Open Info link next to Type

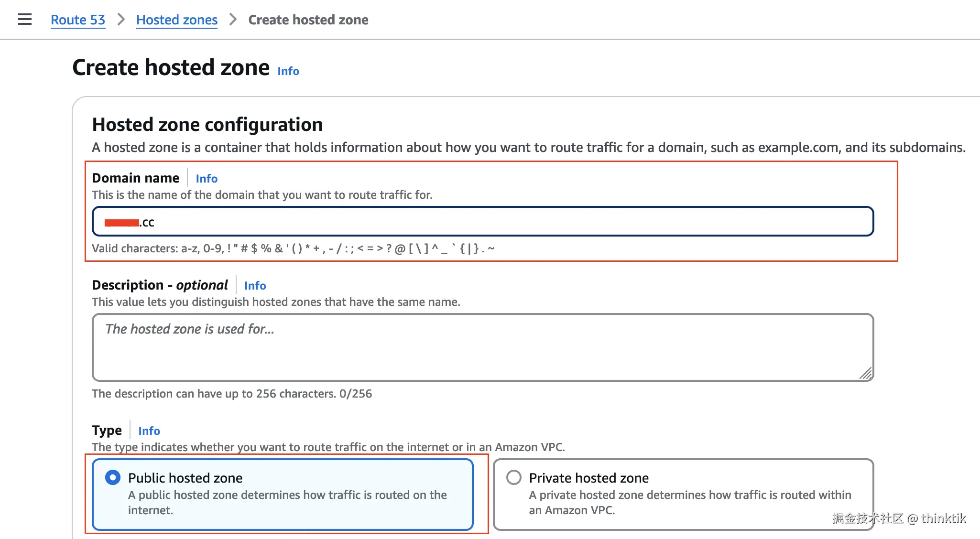click(149, 431)
